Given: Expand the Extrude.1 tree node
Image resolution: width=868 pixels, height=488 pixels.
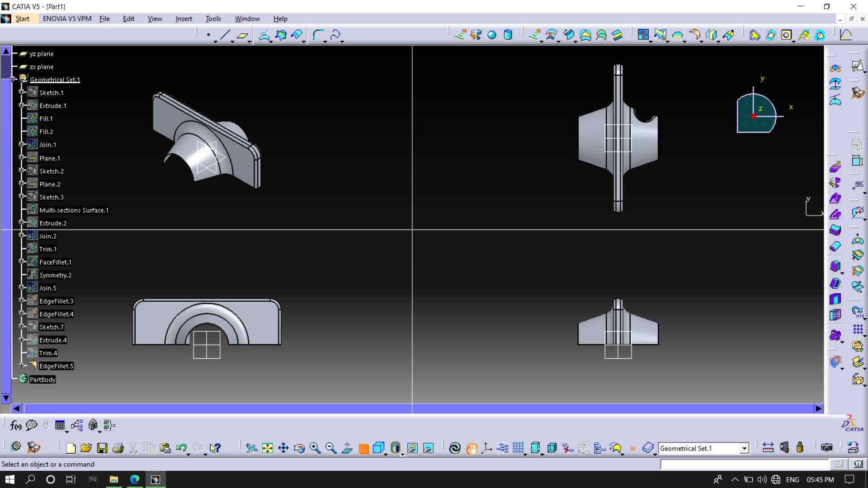Looking at the screenshot, I should (21, 105).
